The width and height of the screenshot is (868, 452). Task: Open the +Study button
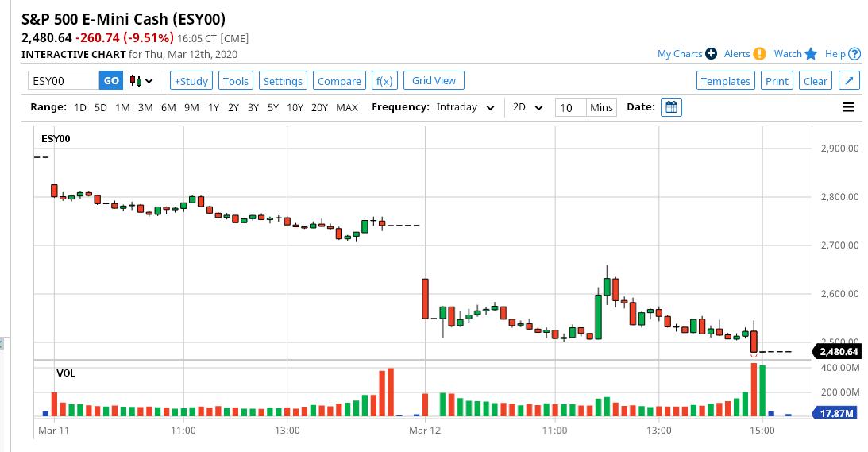(x=191, y=80)
